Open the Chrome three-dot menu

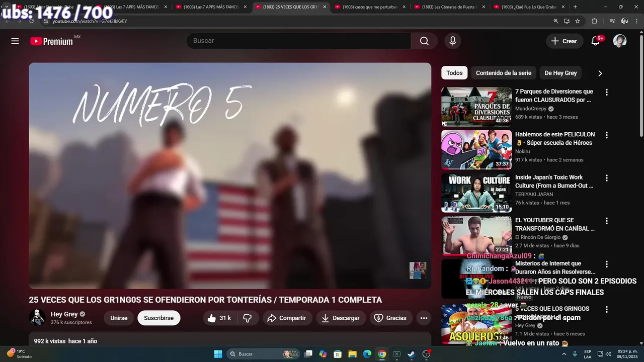tap(636, 21)
